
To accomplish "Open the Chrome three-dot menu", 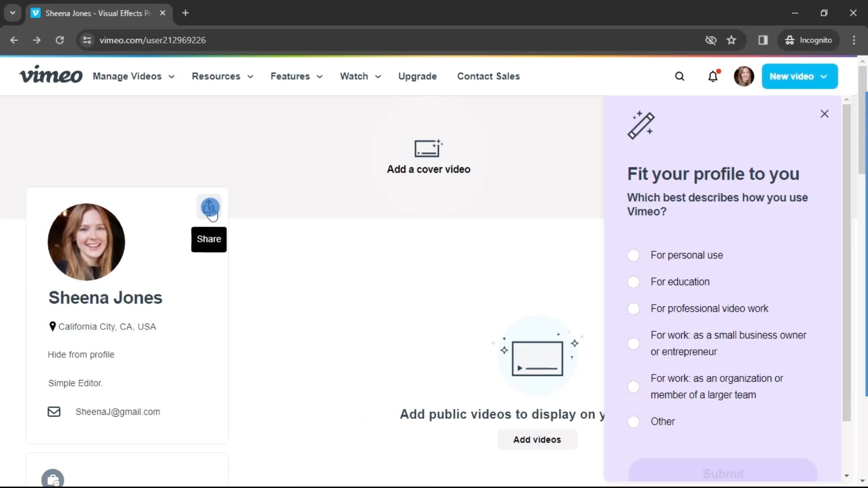I will pos(854,40).
